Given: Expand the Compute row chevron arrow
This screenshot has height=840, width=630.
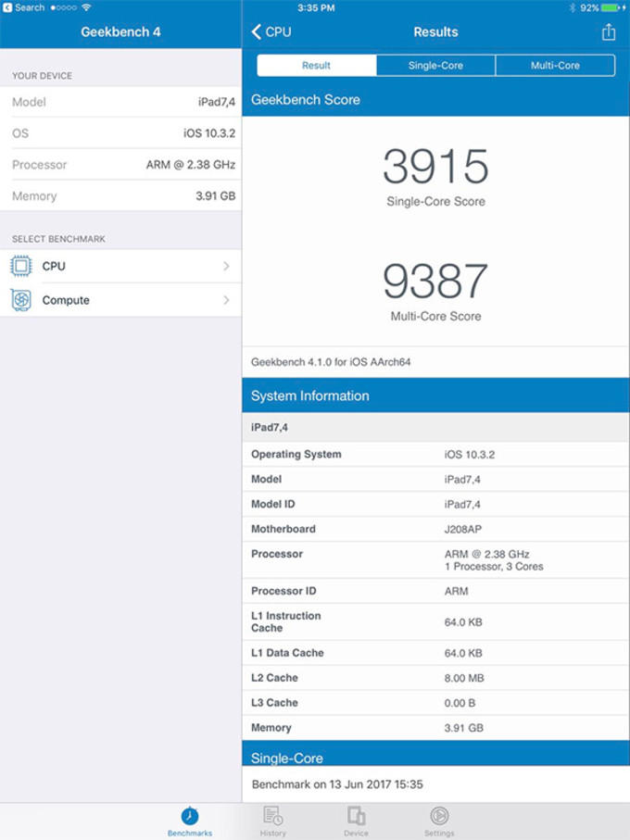Looking at the screenshot, I should click(227, 300).
